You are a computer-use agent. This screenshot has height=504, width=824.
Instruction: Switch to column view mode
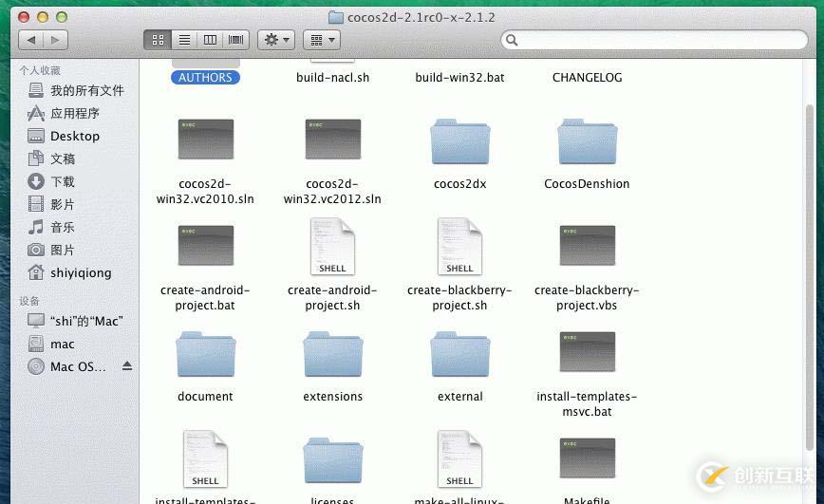click(x=210, y=40)
